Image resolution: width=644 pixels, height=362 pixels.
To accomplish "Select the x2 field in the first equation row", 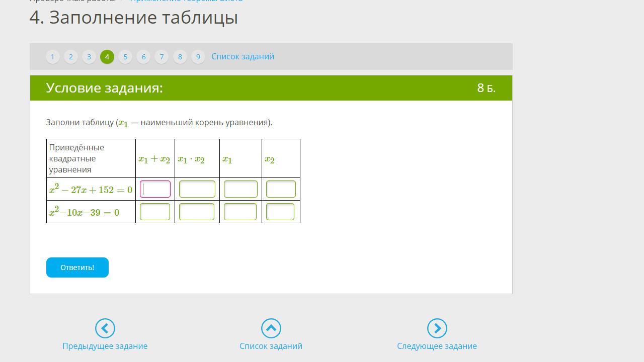I will pos(281,189).
